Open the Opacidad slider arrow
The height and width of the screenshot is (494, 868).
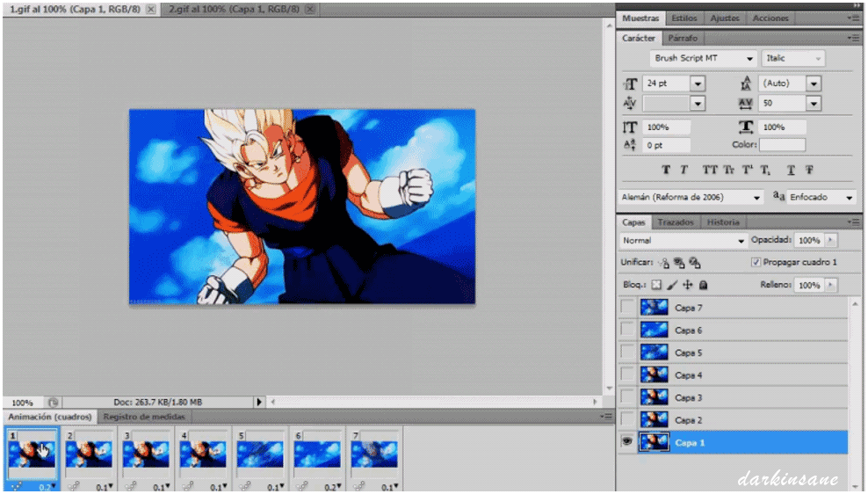(830, 240)
